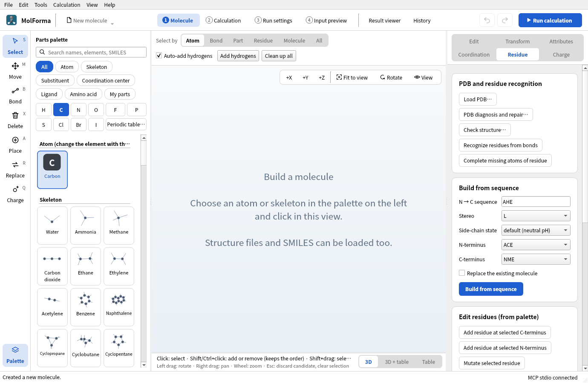This screenshot has width=588, height=383.
Task: Open the Calculation menu
Action: [x=66, y=5]
